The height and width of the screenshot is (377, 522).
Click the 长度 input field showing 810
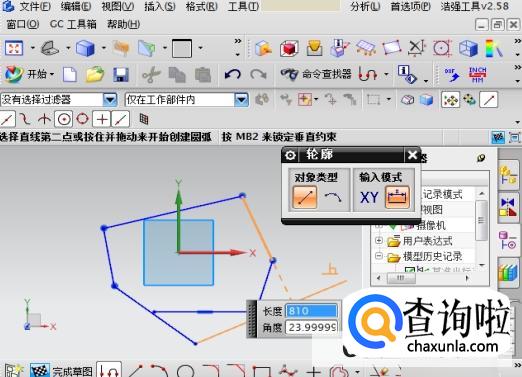[x=311, y=311]
